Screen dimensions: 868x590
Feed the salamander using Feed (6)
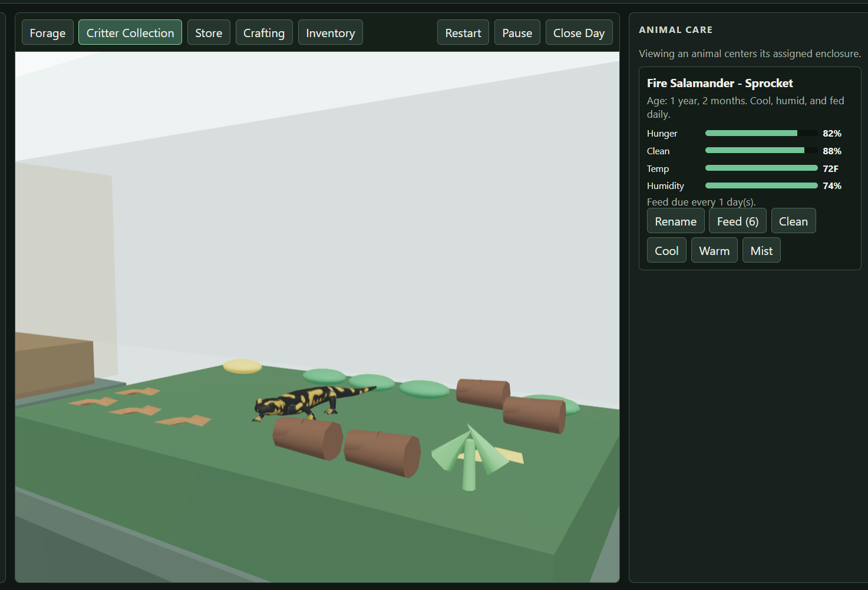[738, 221]
